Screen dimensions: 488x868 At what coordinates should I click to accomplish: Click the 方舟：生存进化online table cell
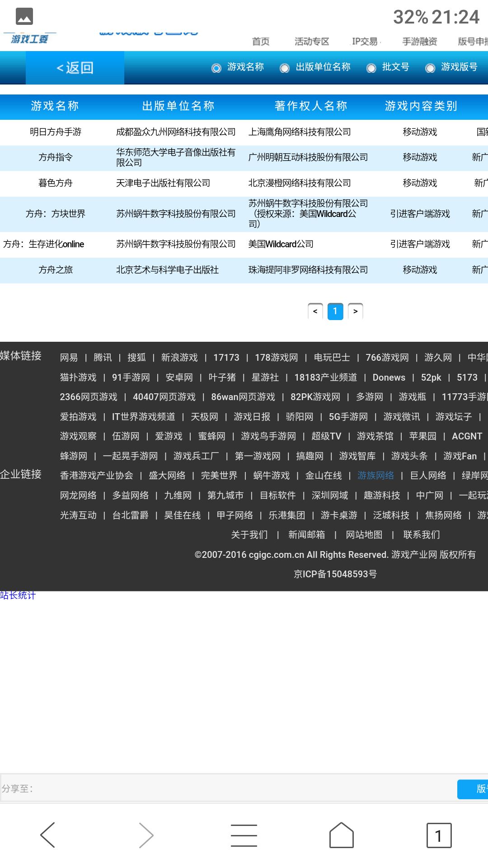point(44,244)
